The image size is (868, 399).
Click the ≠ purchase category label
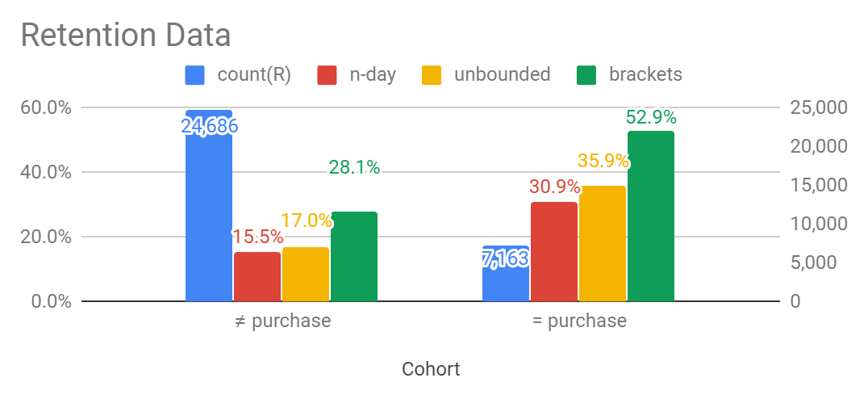pyautogui.click(x=283, y=321)
